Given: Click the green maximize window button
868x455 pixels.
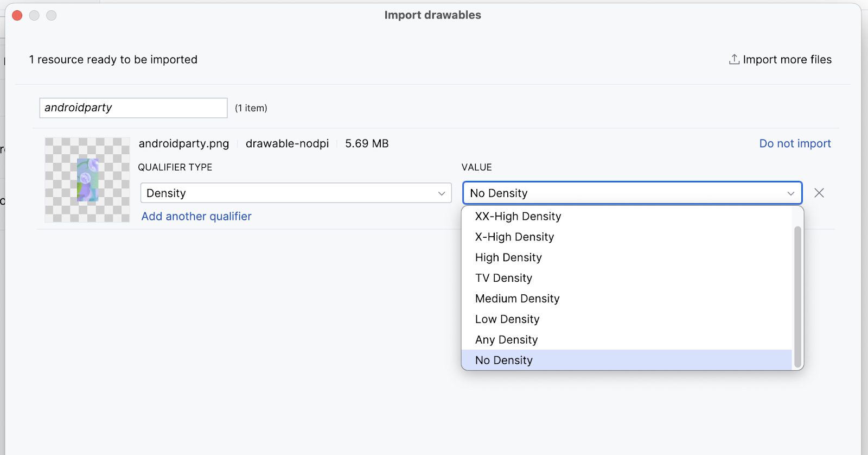Looking at the screenshot, I should pyautogui.click(x=52, y=15).
